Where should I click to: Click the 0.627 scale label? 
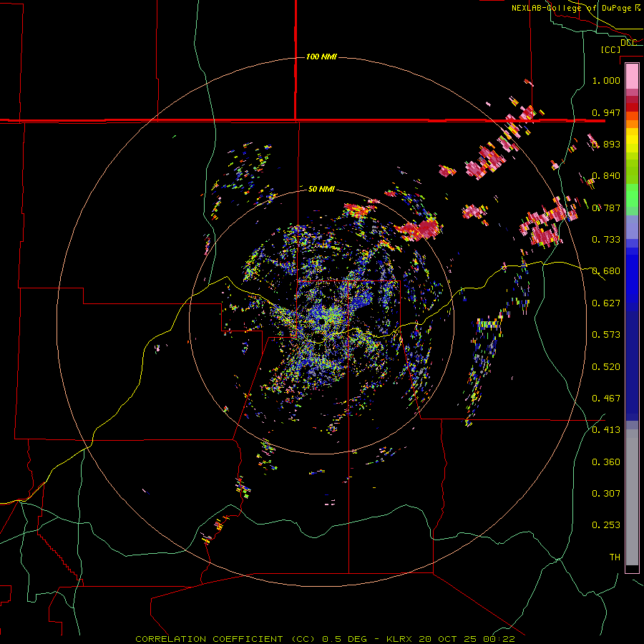(606, 303)
